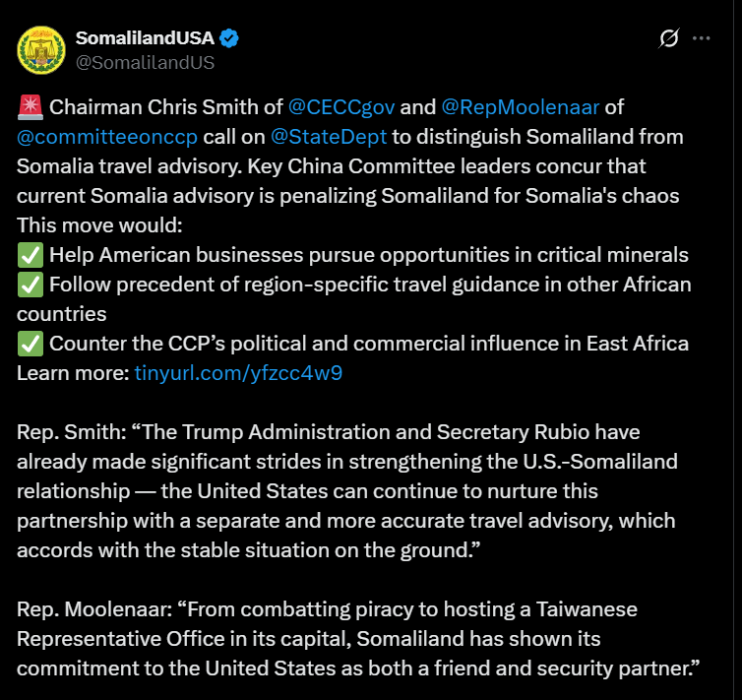Open the @CECCgov mention

click(x=341, y=107)
